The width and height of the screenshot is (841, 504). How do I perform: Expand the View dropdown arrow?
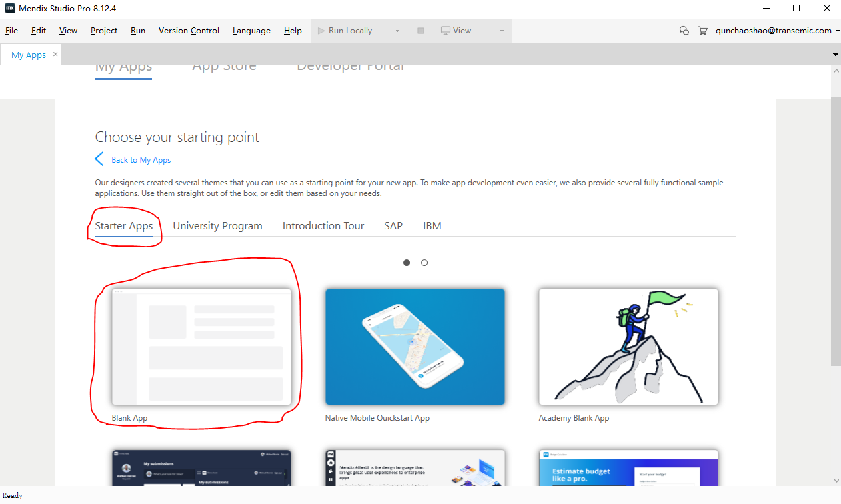coord(502,31)
